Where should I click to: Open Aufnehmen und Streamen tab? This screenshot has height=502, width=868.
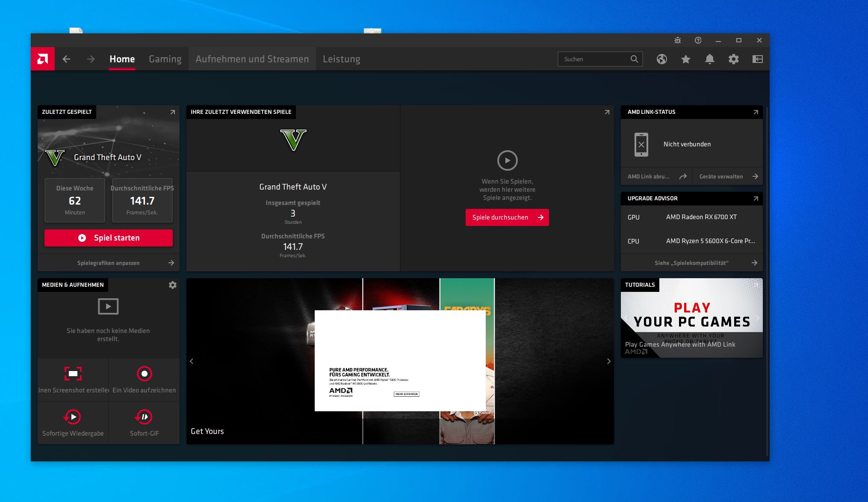(x=252, y=59)
